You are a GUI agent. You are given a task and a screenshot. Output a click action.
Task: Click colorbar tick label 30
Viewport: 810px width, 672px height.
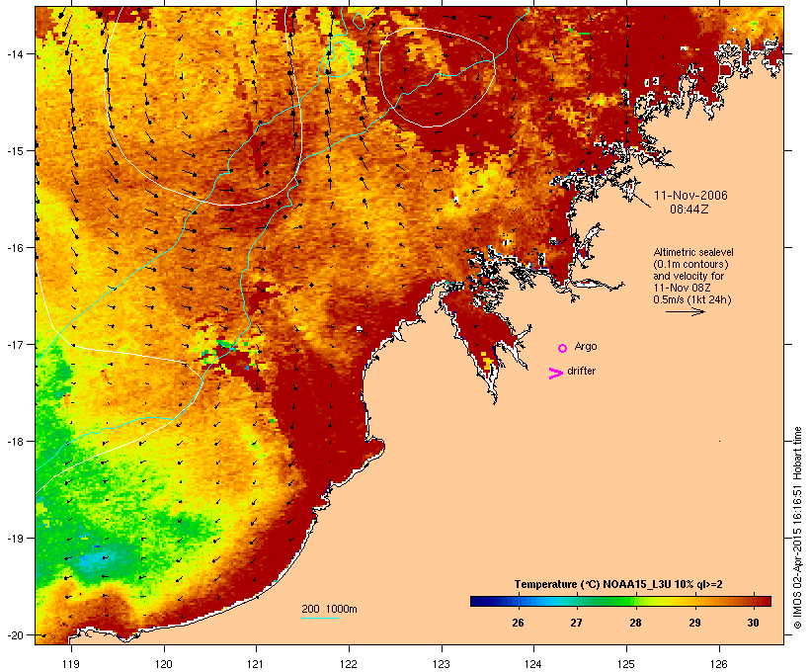[x=753, y=623]
